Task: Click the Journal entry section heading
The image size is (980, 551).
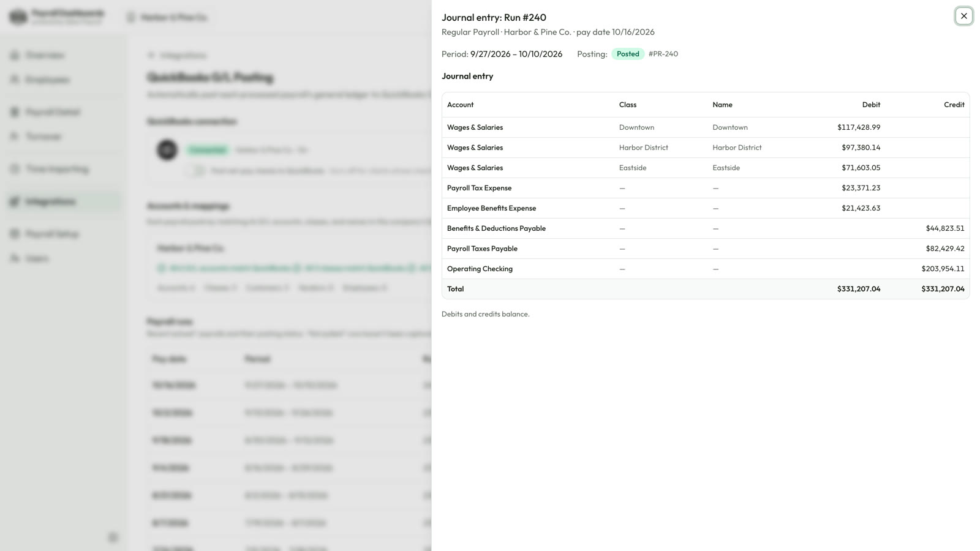Action: point(467,77)
